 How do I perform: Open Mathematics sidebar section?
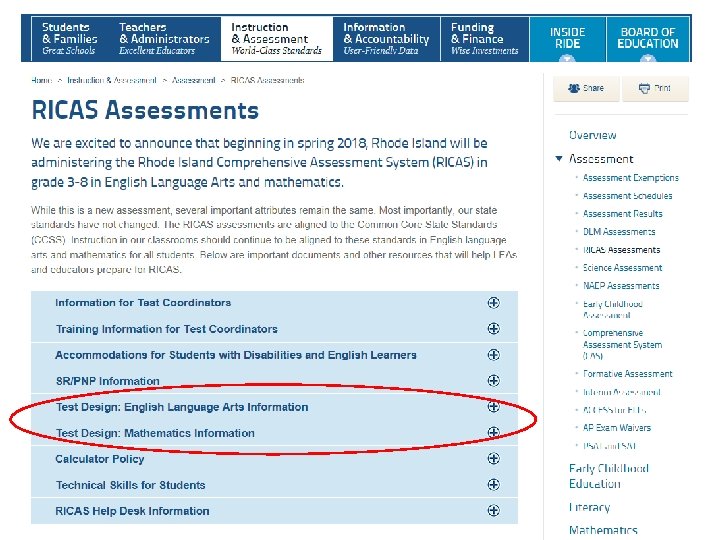point(603,530)
